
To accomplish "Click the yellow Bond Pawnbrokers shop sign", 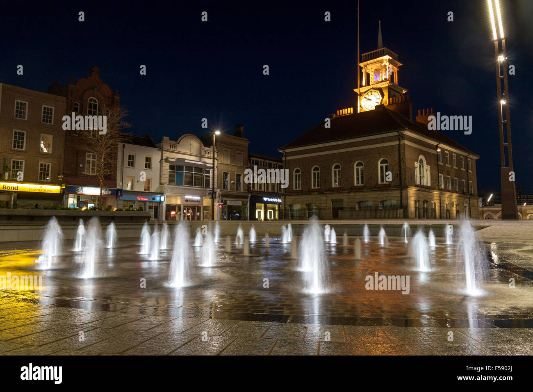I will coord(30,188).
